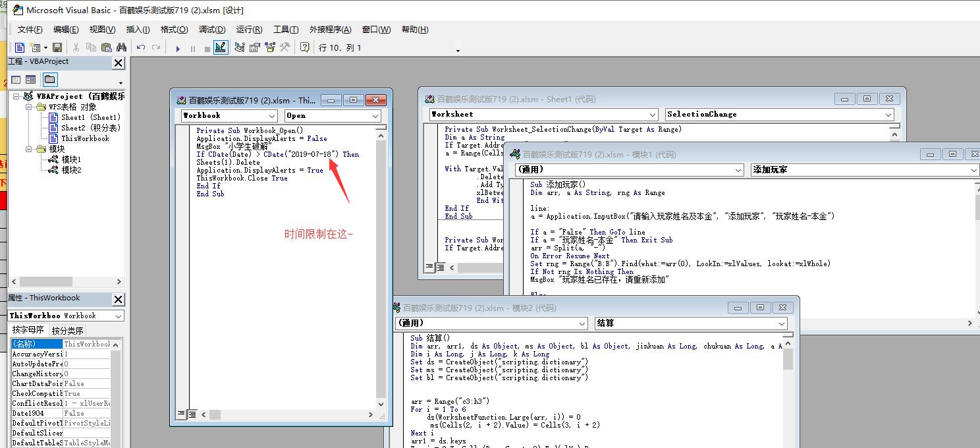Click the Break pause toolbar icon
Viewport: 980px width, 448px height.
(x=193, y=48)
